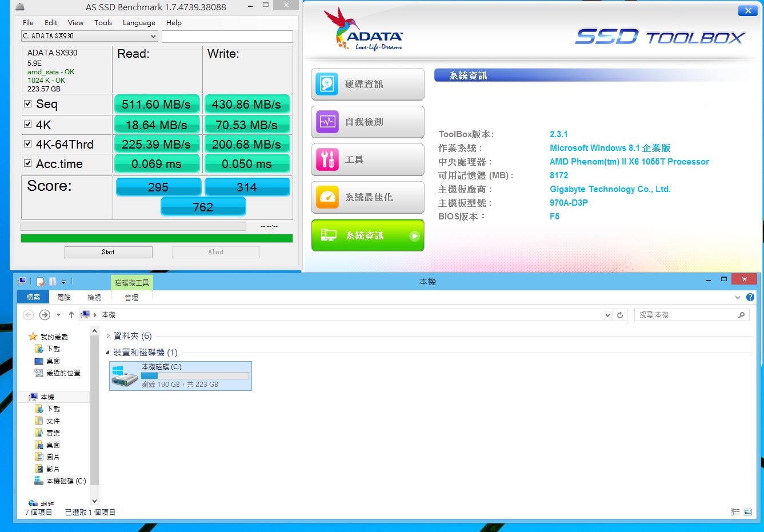The height and width of the screenshot is (532, 764).
Task: Select 本機 in the navigation pane
Action: click(47, 397)
